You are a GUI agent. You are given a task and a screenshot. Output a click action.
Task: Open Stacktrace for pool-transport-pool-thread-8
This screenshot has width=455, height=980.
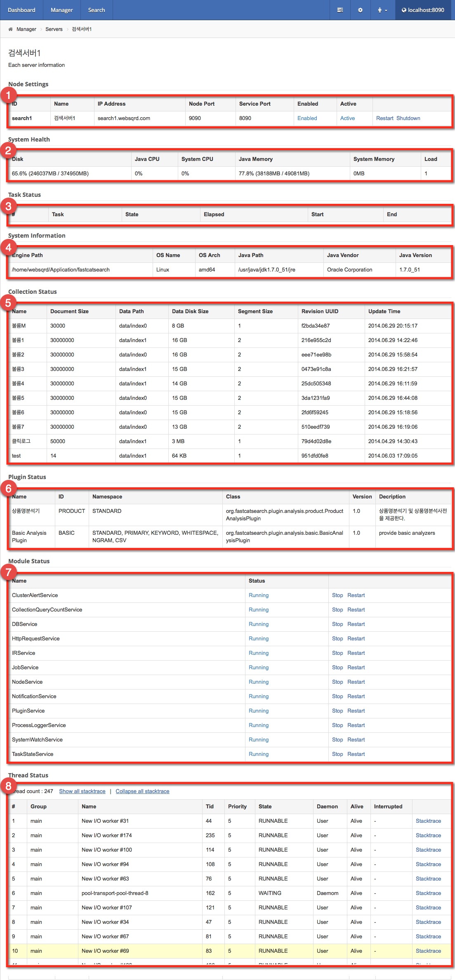coord(428,893)
